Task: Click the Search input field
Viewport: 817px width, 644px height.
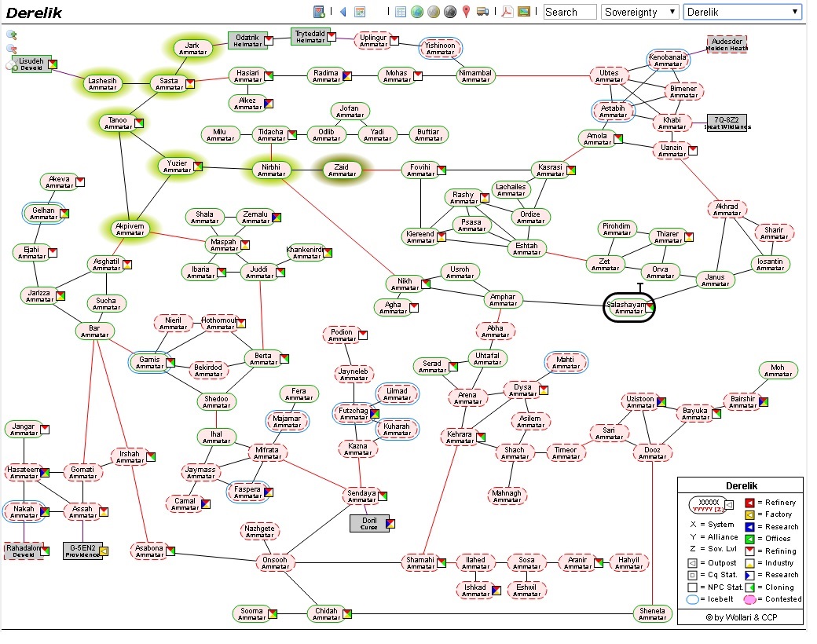Action: 570,12
